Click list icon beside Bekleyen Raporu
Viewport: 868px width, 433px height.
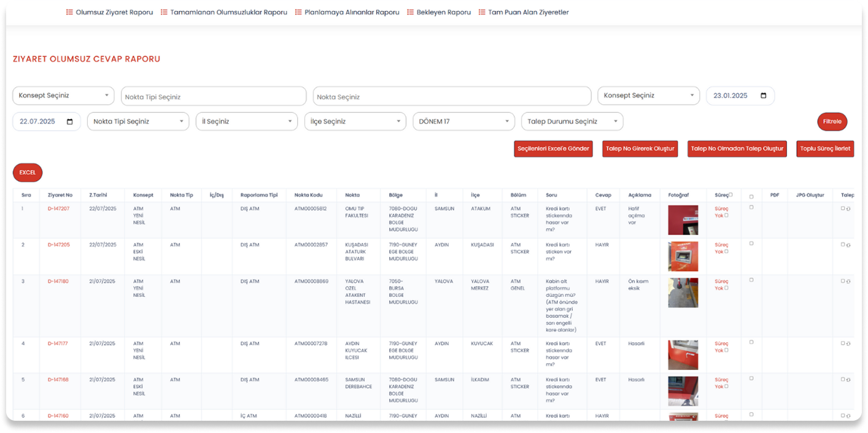(411, 12)
